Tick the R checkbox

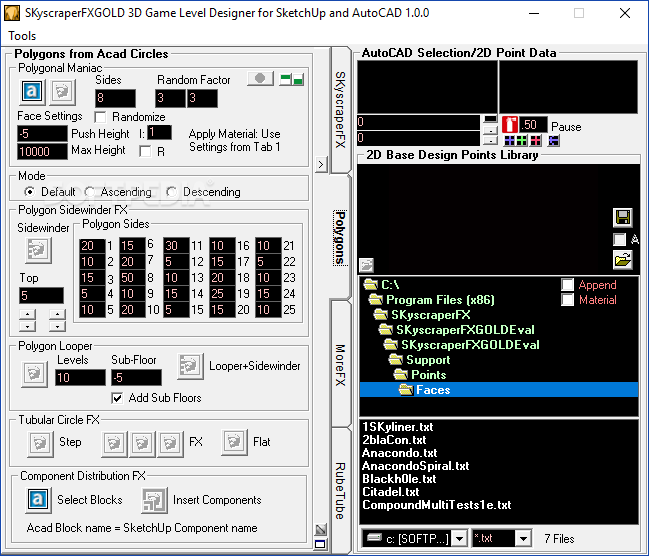point(145,152)
